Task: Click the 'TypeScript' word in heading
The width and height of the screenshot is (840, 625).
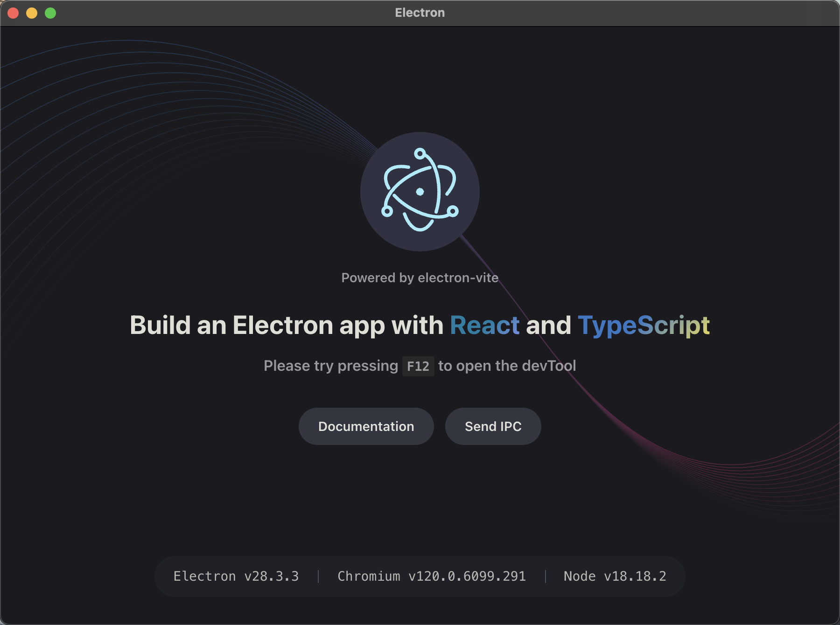Action: [644, 325]
